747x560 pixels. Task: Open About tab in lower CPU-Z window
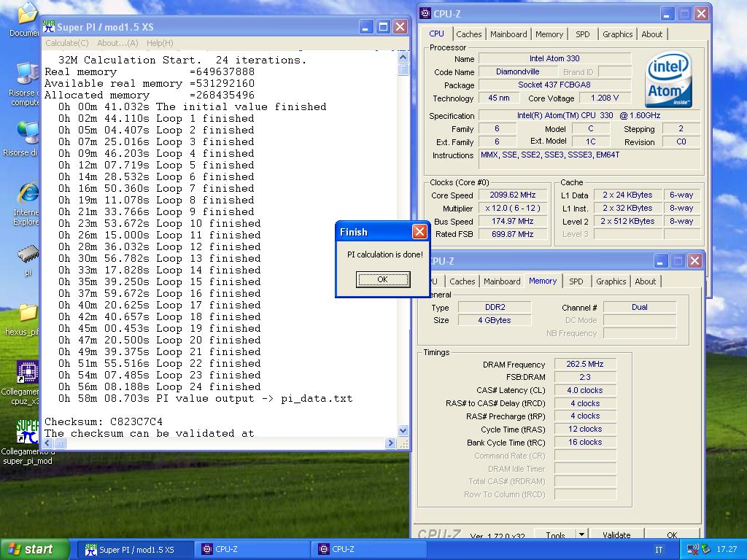[x=645, y=281]
